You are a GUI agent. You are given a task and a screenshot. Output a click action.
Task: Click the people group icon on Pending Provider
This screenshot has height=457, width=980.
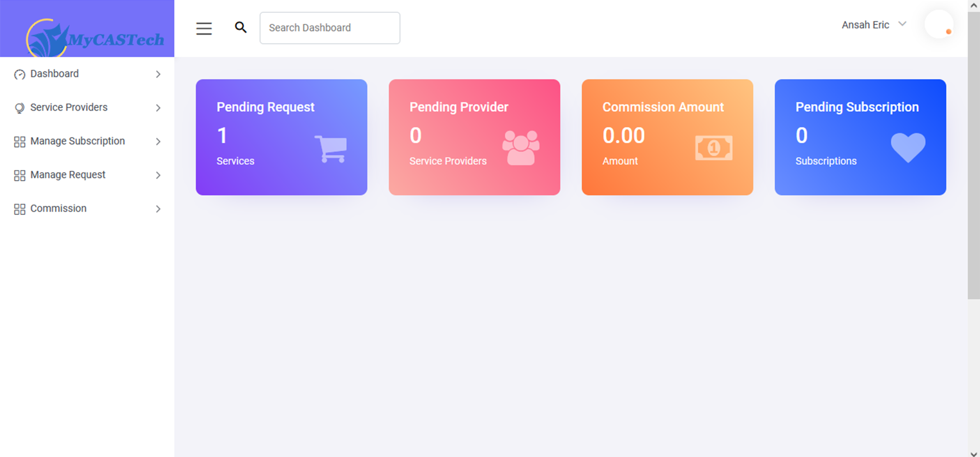[521, 148]
